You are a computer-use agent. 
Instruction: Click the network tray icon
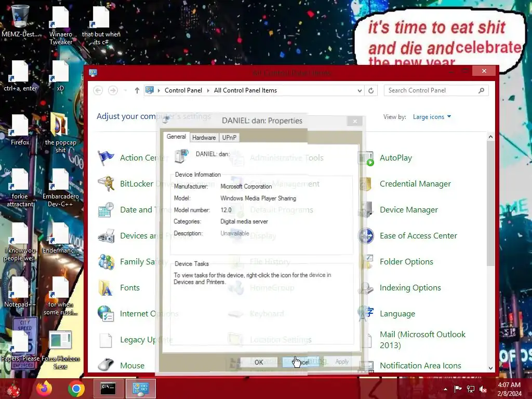(x=471, y=389)
